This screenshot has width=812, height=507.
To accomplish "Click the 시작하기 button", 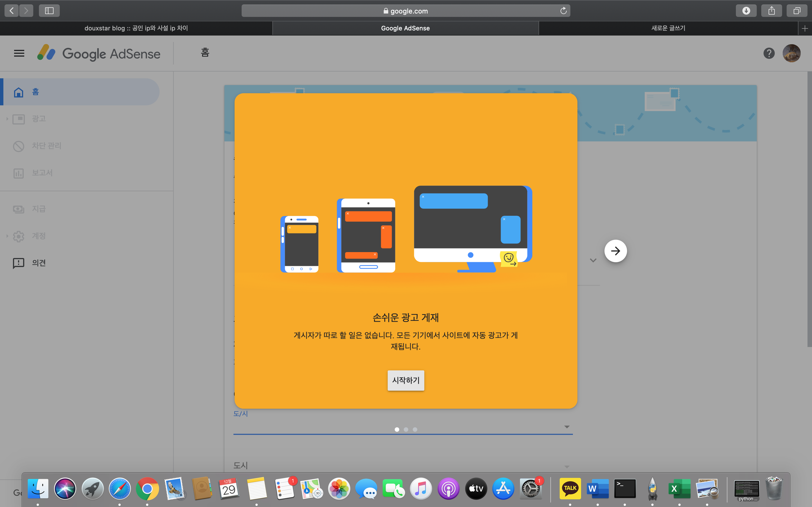I will pos(406,380).
